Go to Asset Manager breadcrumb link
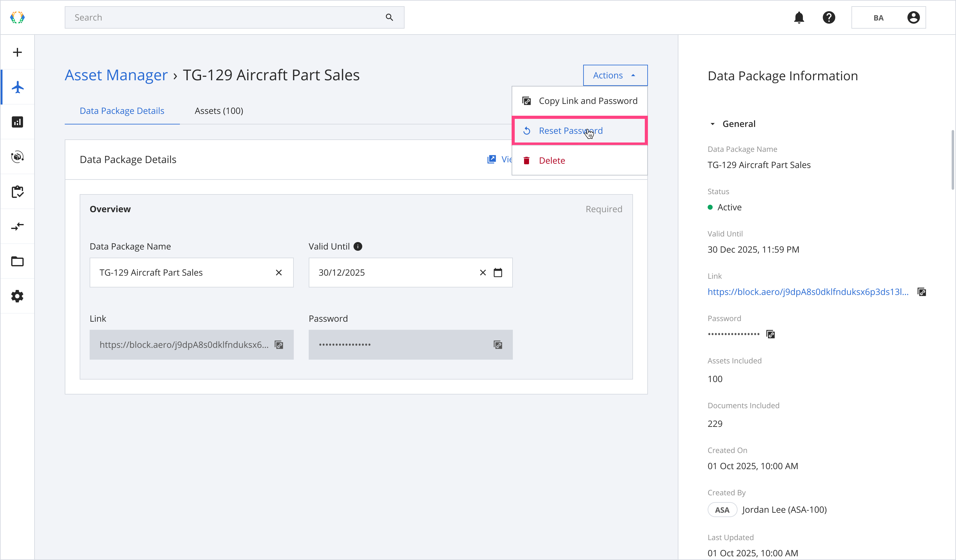Image resolution: width=956 pixels, height=560 pixels. click(x=116, y=75)
